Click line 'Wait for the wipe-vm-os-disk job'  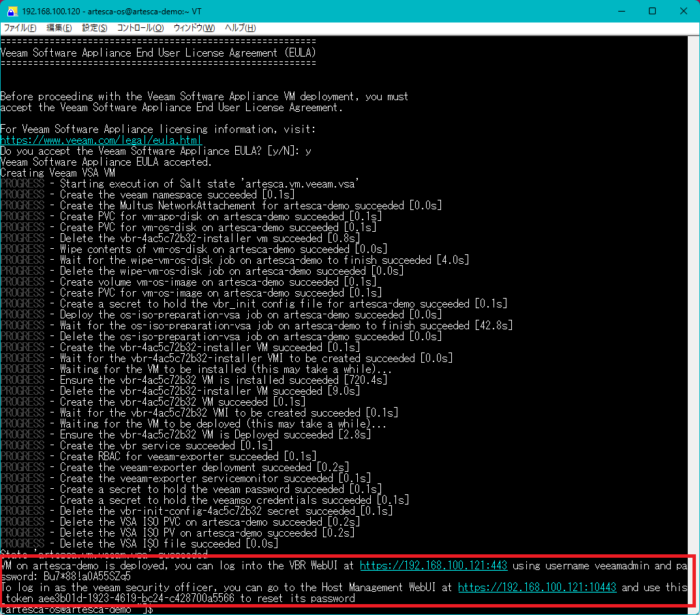[235, 260]
